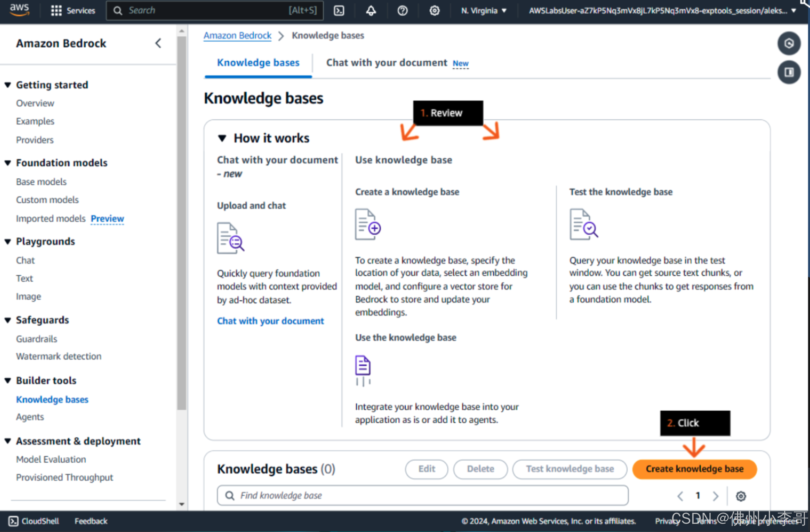
Task: Open Text playground in the sidebar
Action: 25,278
